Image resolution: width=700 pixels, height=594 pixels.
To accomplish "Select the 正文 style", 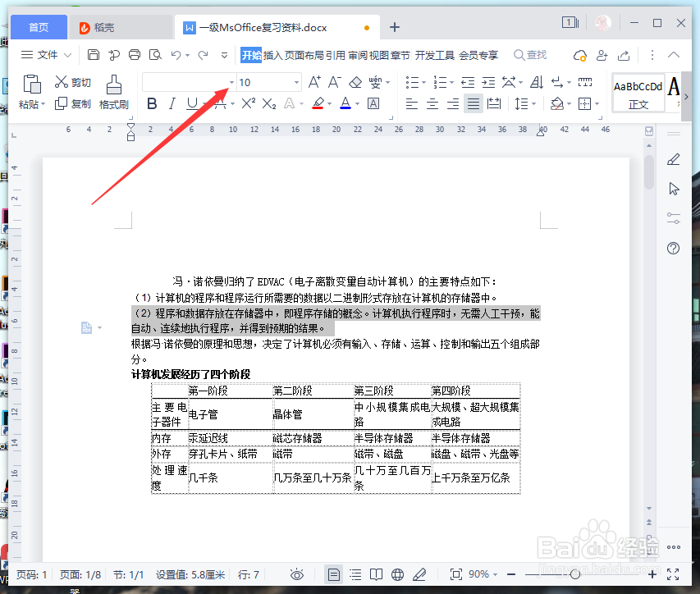I will coord(638,94).
